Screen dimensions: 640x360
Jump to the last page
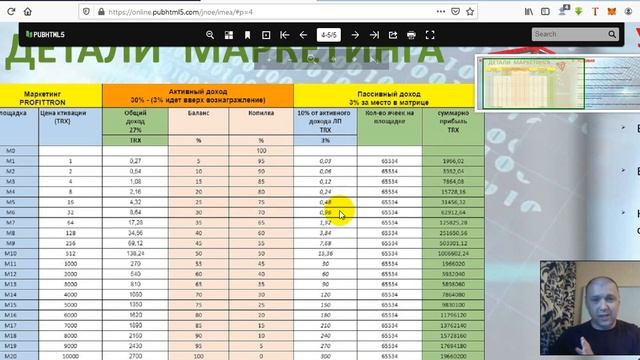click(x=374, y=35)
